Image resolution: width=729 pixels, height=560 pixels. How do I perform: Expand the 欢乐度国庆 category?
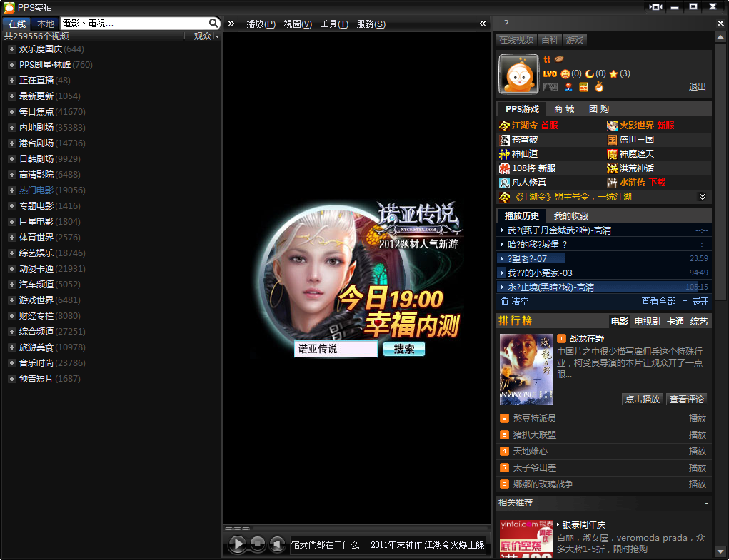12,49
